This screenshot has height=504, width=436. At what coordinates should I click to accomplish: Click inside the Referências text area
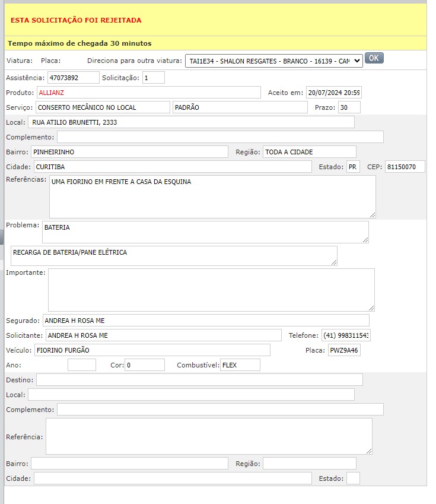click(x=212, y=196)
